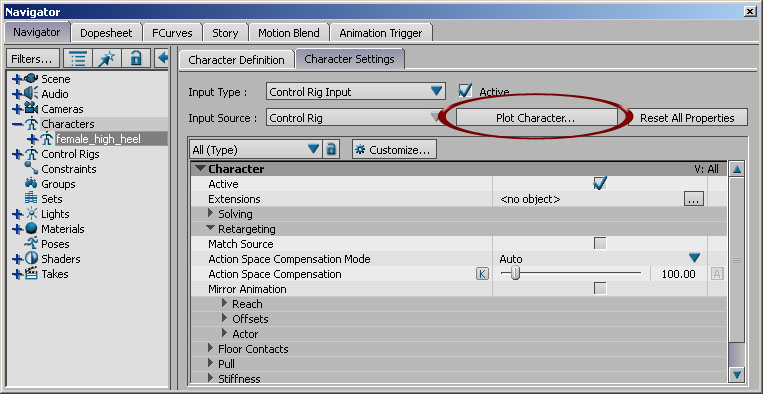Toggle the Active checkbox beside Input Type

pyautogui.click(x=466, y=90)
